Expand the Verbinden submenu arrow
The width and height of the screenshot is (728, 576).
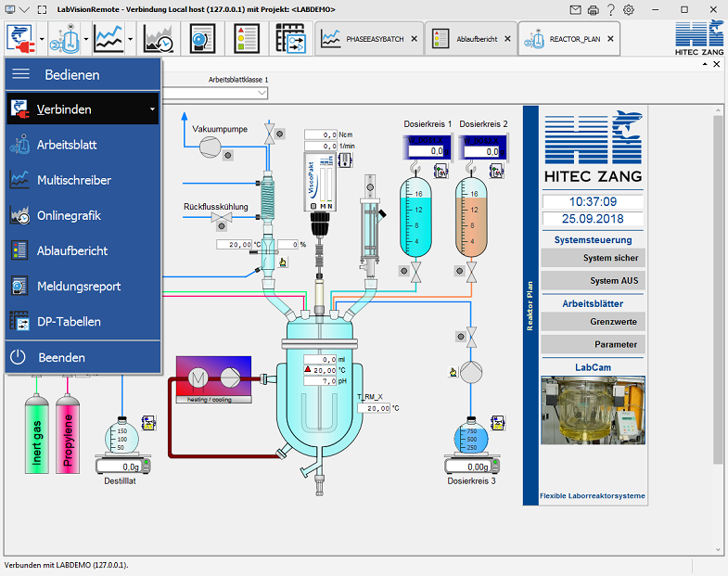click(x=152, y=109)
